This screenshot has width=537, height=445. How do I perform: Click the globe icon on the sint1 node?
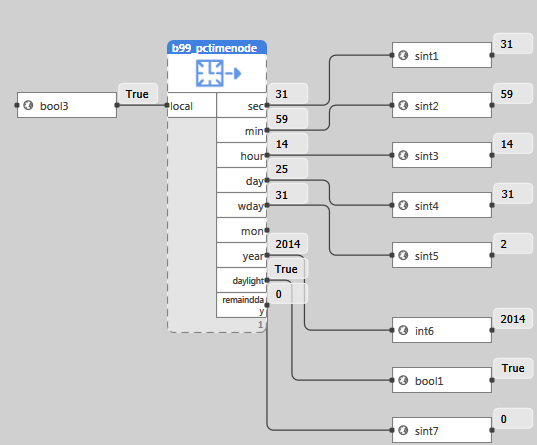point(403,55)
